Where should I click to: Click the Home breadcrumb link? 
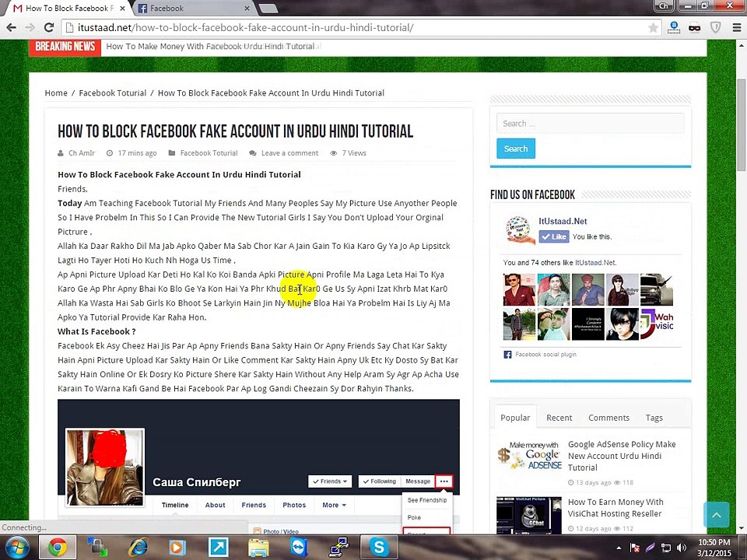click(x=56, y=93)
